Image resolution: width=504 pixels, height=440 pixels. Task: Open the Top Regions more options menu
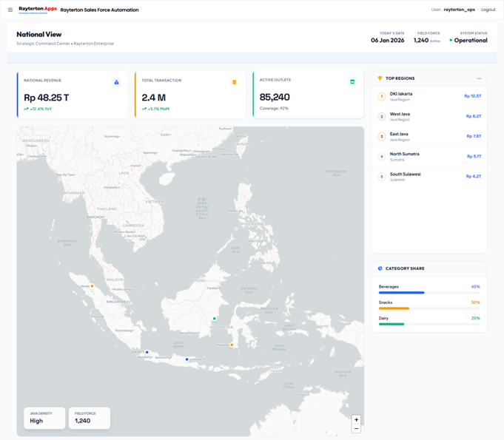[479, 78]
